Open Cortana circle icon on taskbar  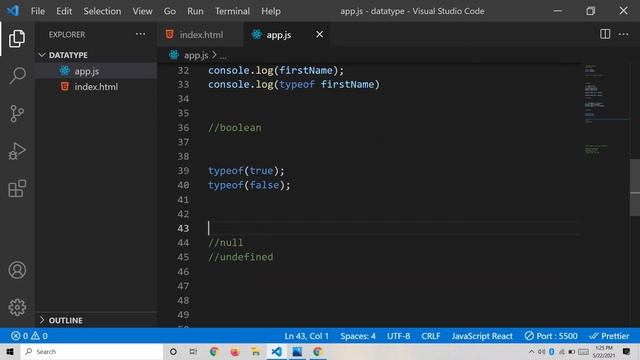tap(173, 351)
